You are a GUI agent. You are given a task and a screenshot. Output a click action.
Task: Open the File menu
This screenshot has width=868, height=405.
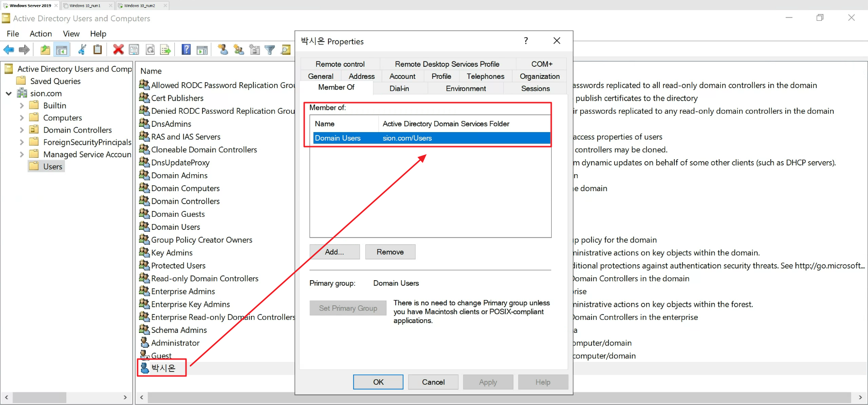[13, 33]
